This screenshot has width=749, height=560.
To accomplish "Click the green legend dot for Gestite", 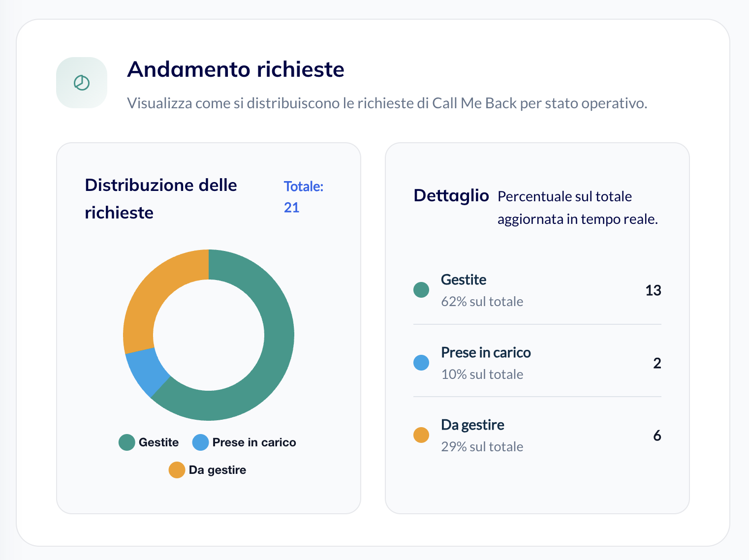I will (x=127, y=442).
